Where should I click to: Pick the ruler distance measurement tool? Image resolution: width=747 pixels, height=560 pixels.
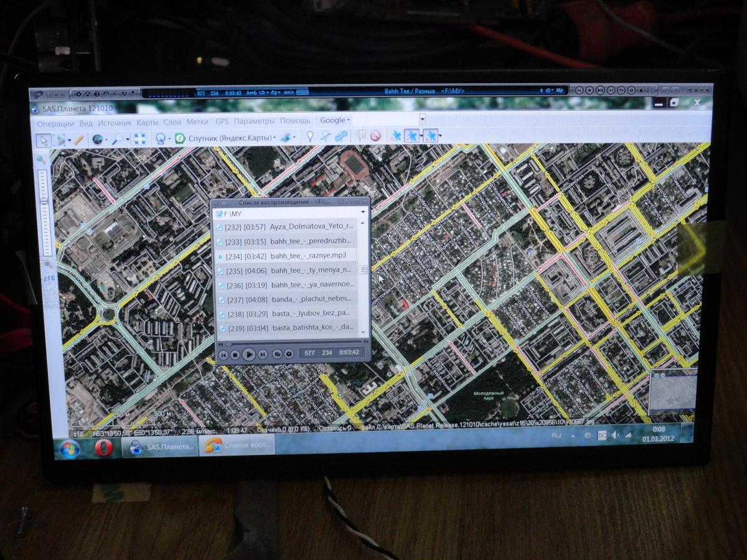click(78, 139)
